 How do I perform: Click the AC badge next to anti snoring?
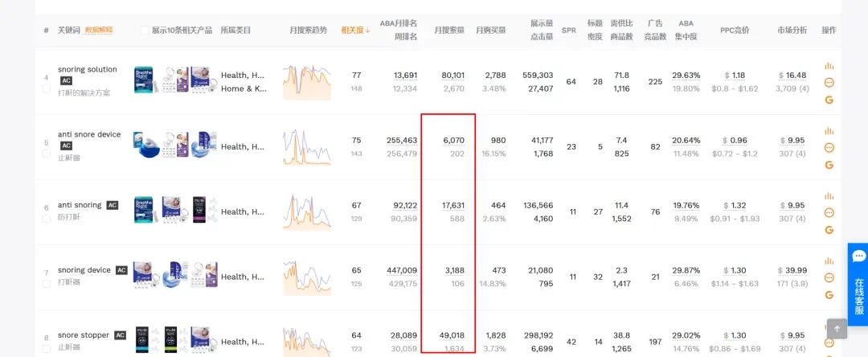point(113,205)
